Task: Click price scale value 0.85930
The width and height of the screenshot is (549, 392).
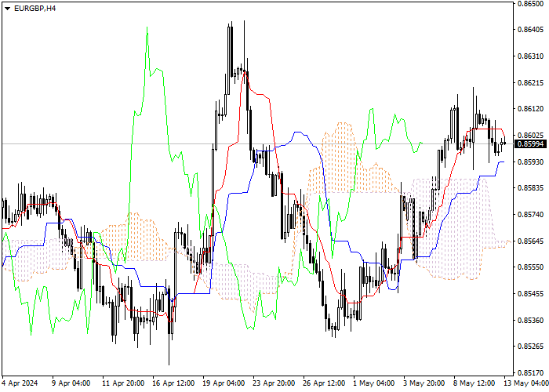Action: click(x=530, y=162)
